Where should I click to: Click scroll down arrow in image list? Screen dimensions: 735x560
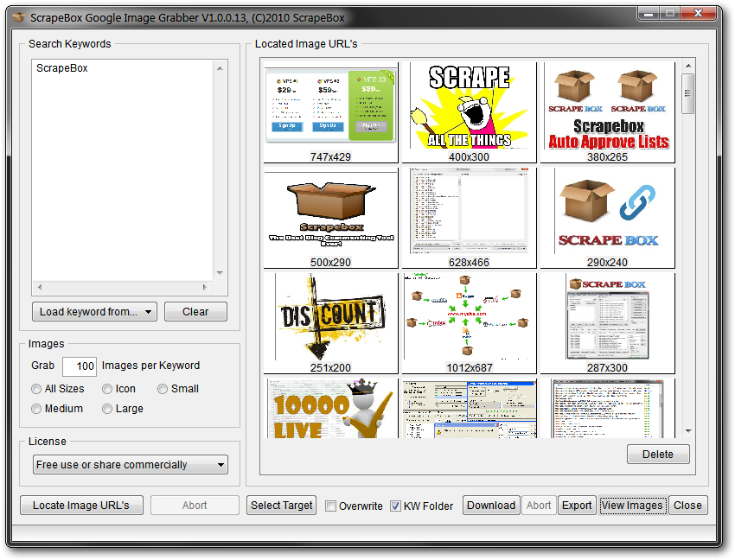pyautogui.click(x=688, y=430)
